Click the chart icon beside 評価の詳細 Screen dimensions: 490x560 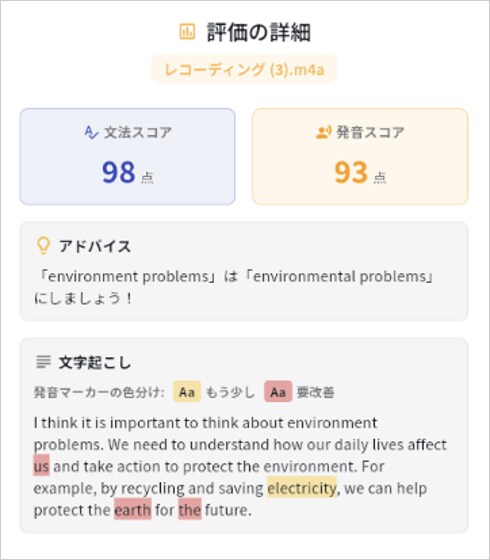point(187,31)
